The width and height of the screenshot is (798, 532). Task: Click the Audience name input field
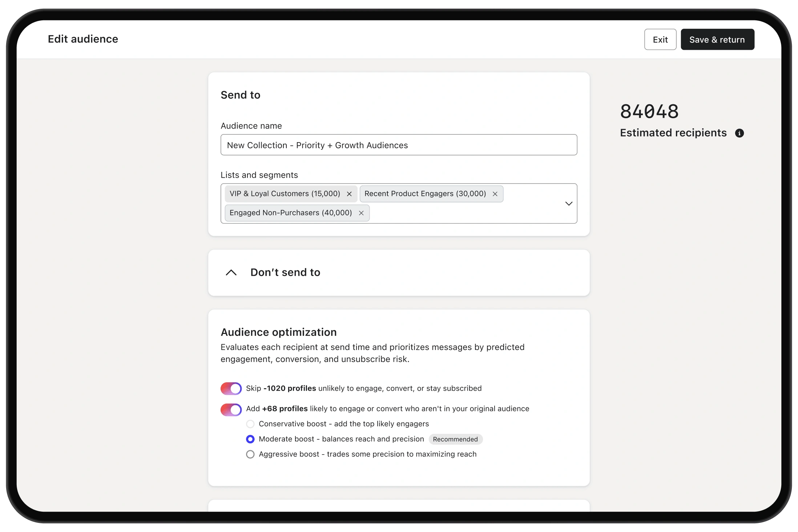coord(399,145)
